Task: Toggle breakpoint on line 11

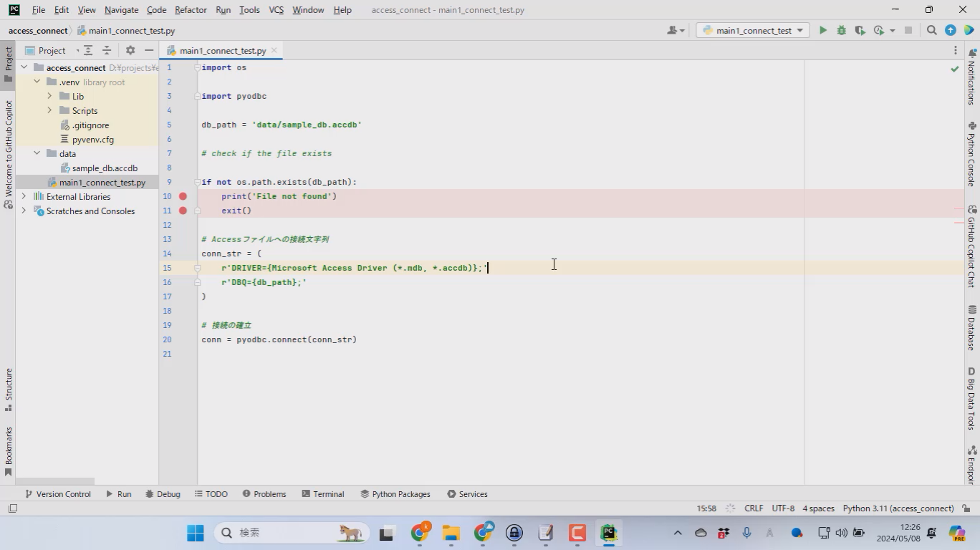Action: [x=183, y=211]
